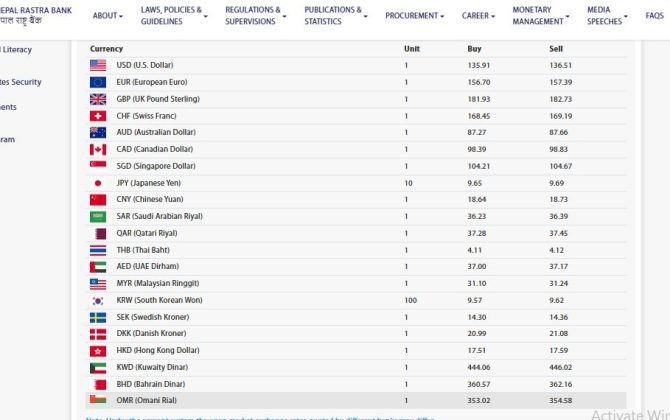Select the Currency column header

107,49
